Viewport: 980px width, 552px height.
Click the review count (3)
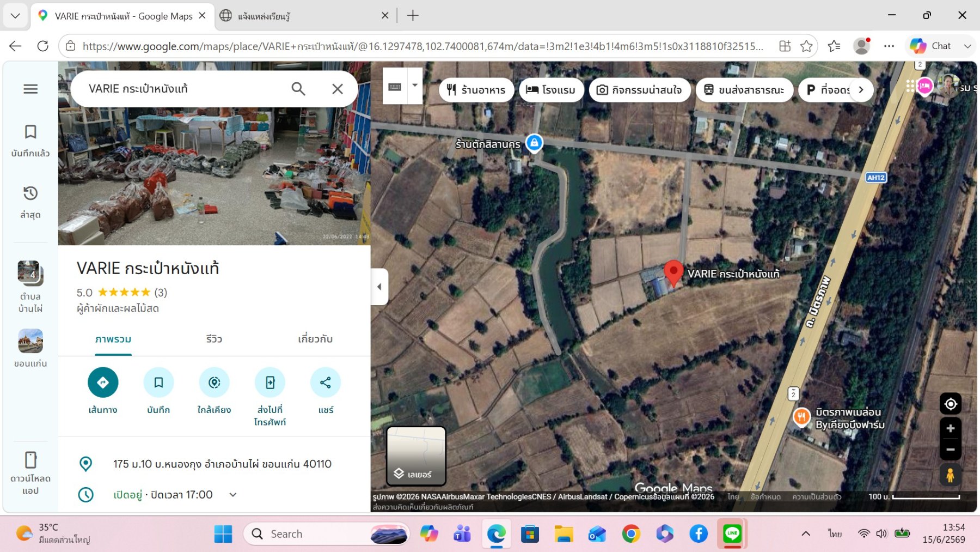(161, 293)
